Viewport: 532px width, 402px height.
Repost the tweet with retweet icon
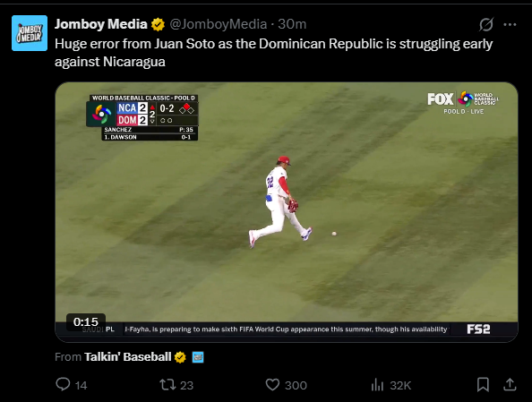[x=167, y=385]
